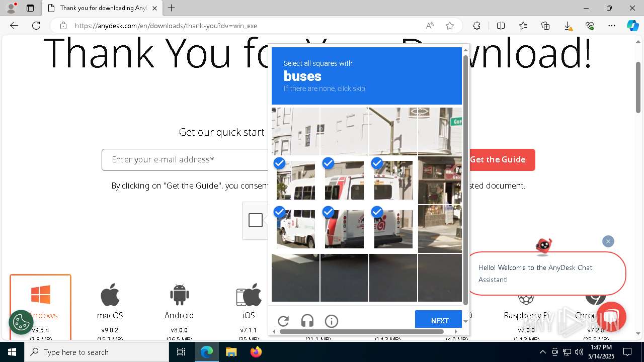Open Favorites list
This screenshot has height=362, width=644.
coord(523,26)
